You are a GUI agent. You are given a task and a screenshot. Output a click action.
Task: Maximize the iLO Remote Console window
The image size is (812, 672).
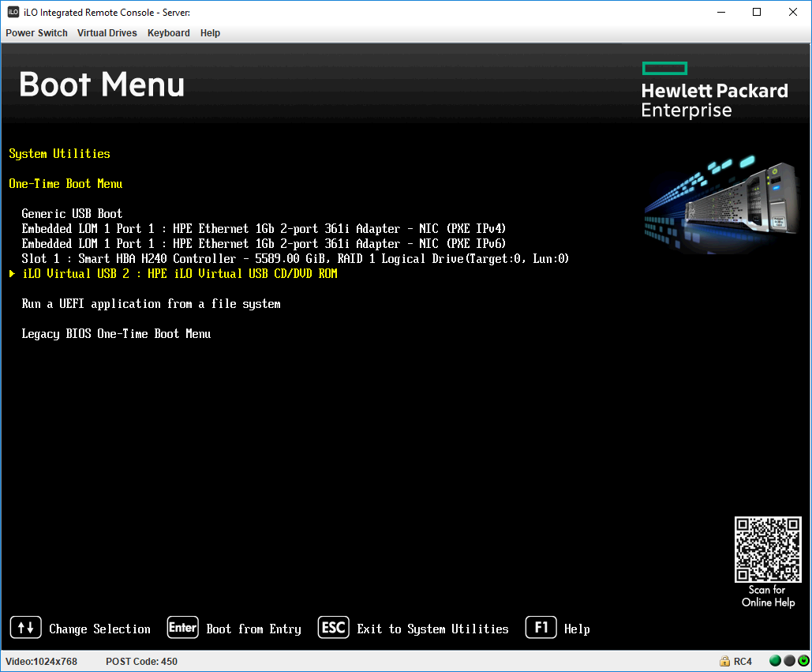(x=757, y=12)
